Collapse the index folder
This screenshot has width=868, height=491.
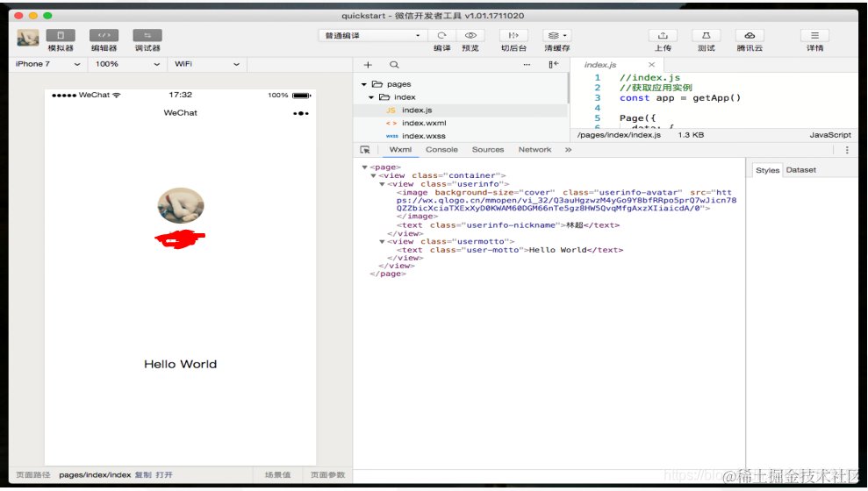click(371, 97)
